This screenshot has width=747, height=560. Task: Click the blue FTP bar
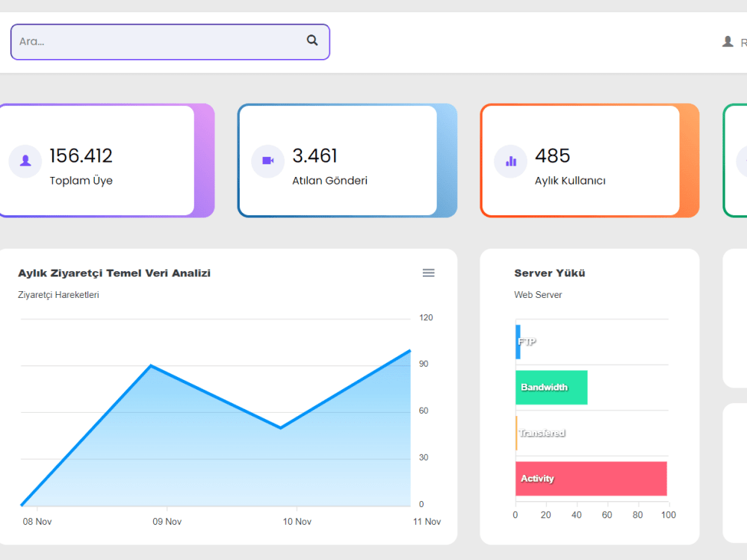tap(518, 342)
